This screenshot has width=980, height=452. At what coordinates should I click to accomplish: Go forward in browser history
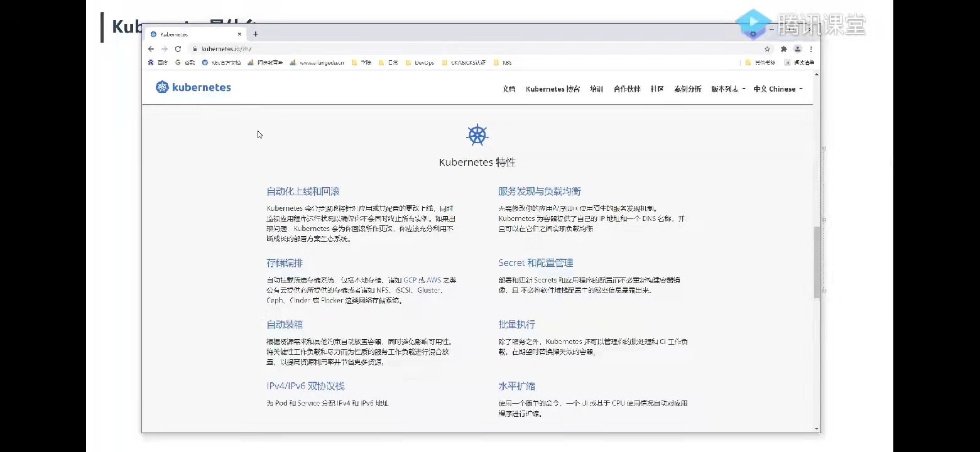tap(165, 49)
